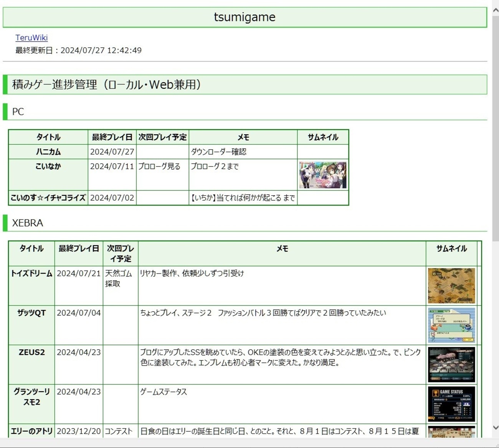The image size is (499, 448).
Task: Click the XEBRA section heading
Action: tap(28, 223)
